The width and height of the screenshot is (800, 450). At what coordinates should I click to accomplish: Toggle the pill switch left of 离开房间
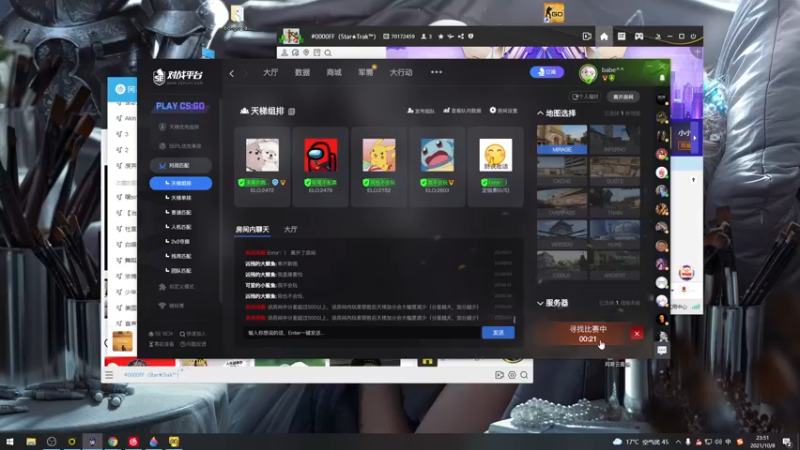(585, 96)
